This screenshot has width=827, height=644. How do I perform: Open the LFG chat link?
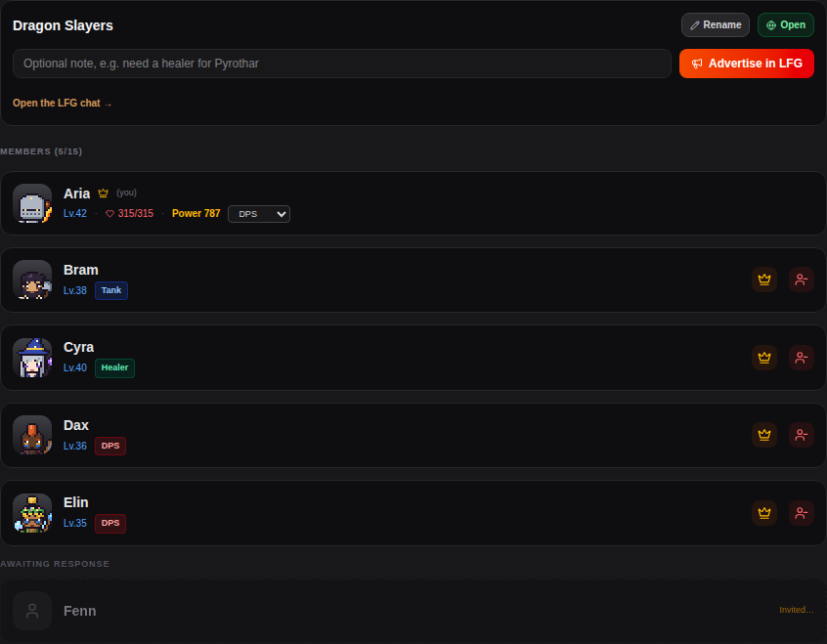(63, 103)
